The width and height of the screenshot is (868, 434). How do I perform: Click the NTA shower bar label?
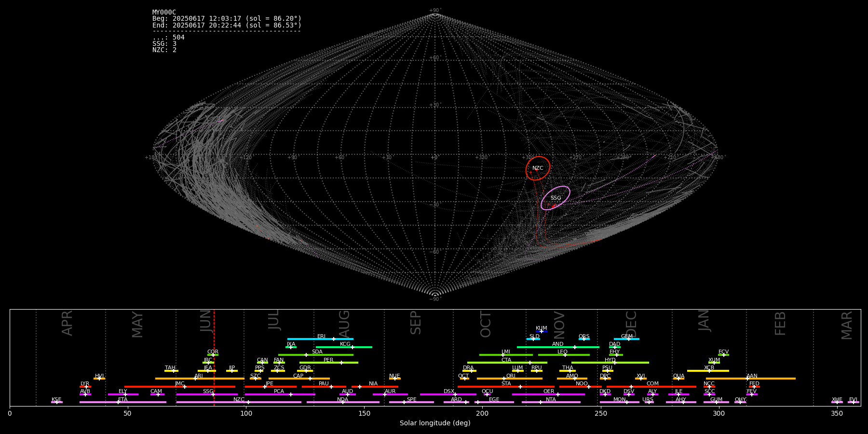coord(551,400)
